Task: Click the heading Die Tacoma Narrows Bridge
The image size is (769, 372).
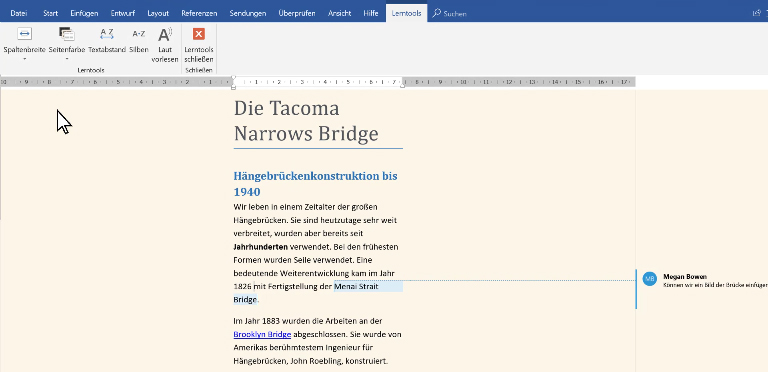Action: pyautogui.click(x=306, y=121)
